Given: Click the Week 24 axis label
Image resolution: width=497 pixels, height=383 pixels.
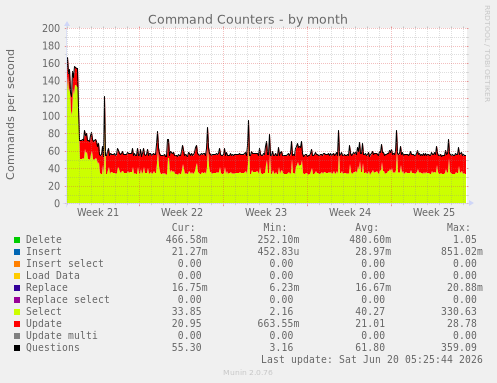Looking at the screenshot, I should point(350,212).
